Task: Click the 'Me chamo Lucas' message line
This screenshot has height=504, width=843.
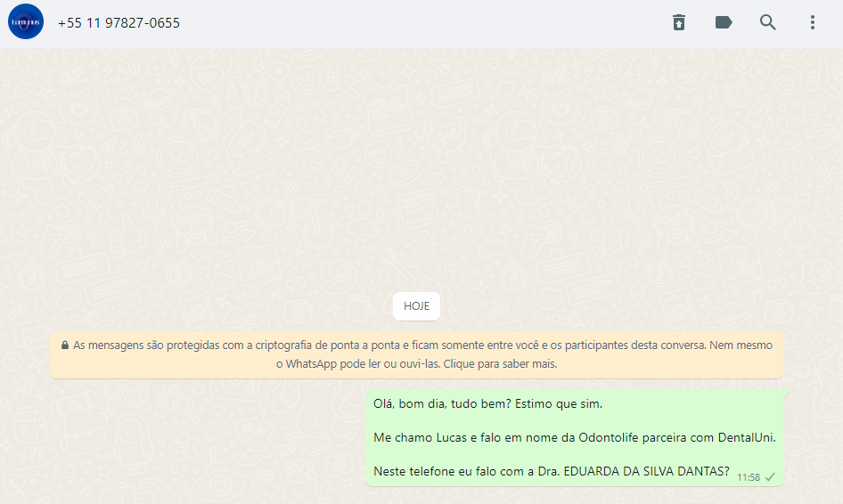Action: (x=574, y=437)
